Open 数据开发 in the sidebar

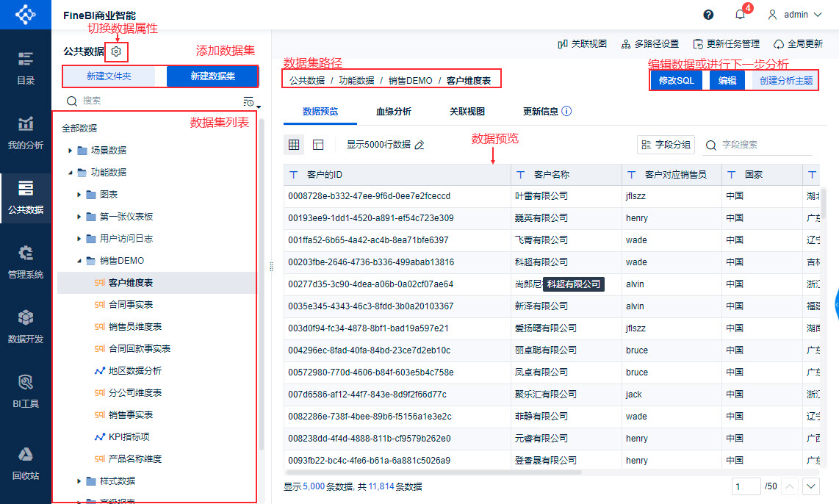(x=25, y=327)
